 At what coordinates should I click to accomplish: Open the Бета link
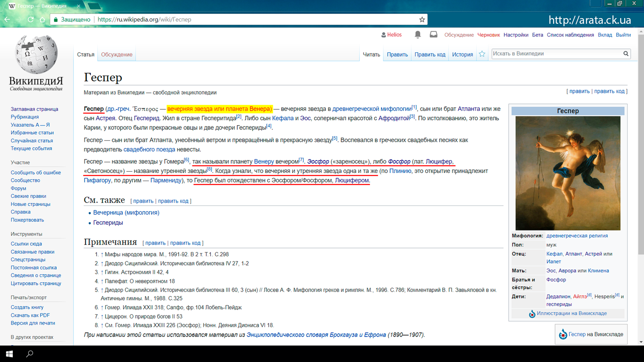click(537, 35)
